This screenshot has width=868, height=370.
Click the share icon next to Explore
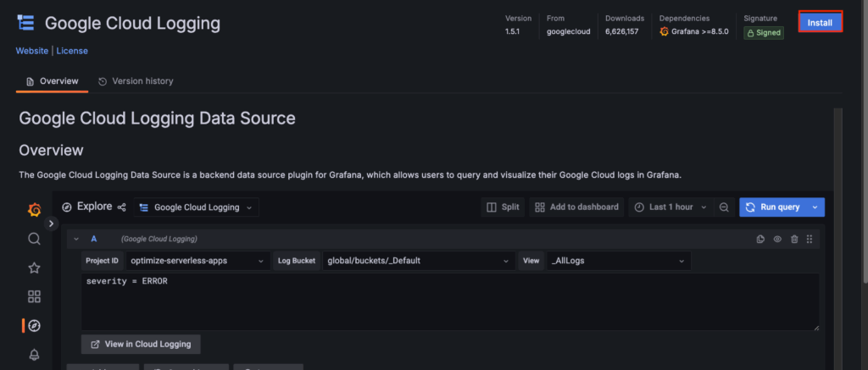click(122, 207)
